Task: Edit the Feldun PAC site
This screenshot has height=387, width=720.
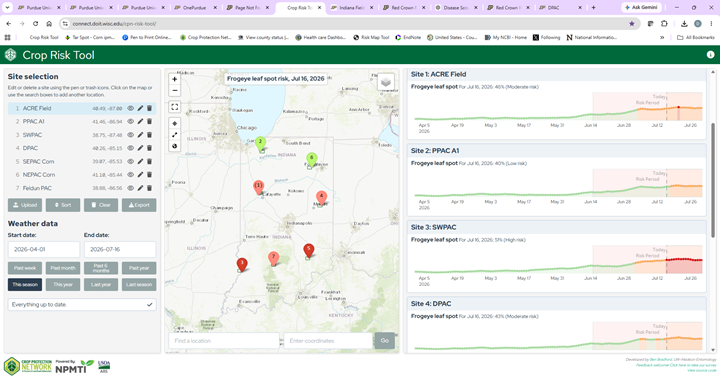Action: pos(140,188)
